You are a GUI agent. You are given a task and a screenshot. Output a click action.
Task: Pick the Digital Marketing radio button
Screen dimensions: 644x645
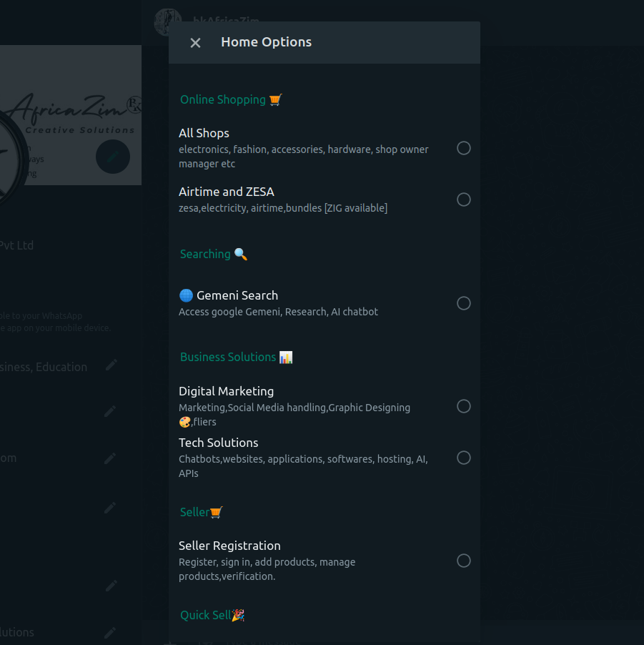(464, 406)
